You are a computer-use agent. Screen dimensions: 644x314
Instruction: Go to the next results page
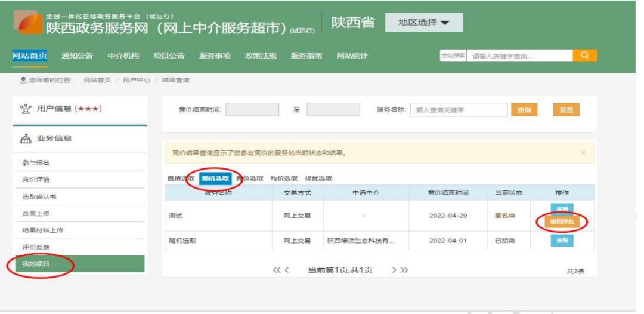394,270
